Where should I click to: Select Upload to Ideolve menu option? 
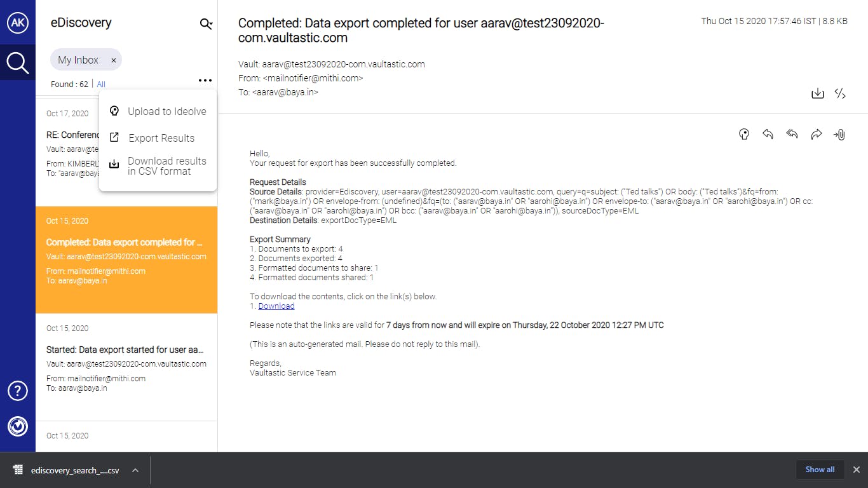(166, 111)
